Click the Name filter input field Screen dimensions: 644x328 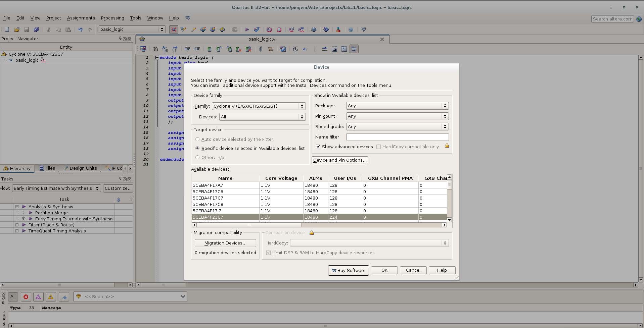[397, 137]
